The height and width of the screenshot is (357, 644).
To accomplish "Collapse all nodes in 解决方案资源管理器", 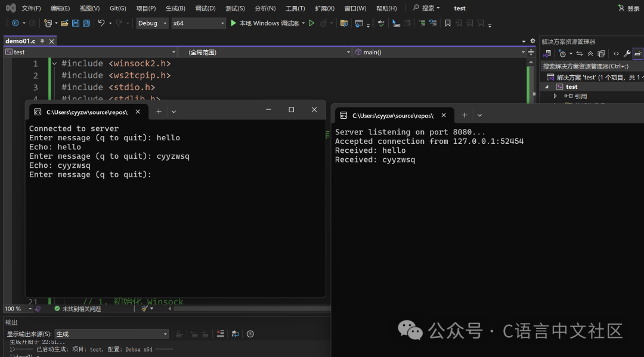I will [590, 53].
